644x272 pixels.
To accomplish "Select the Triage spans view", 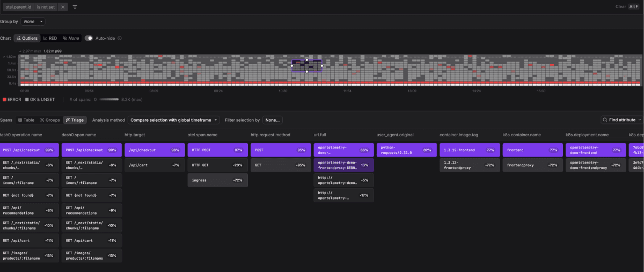I will [75, 120].
